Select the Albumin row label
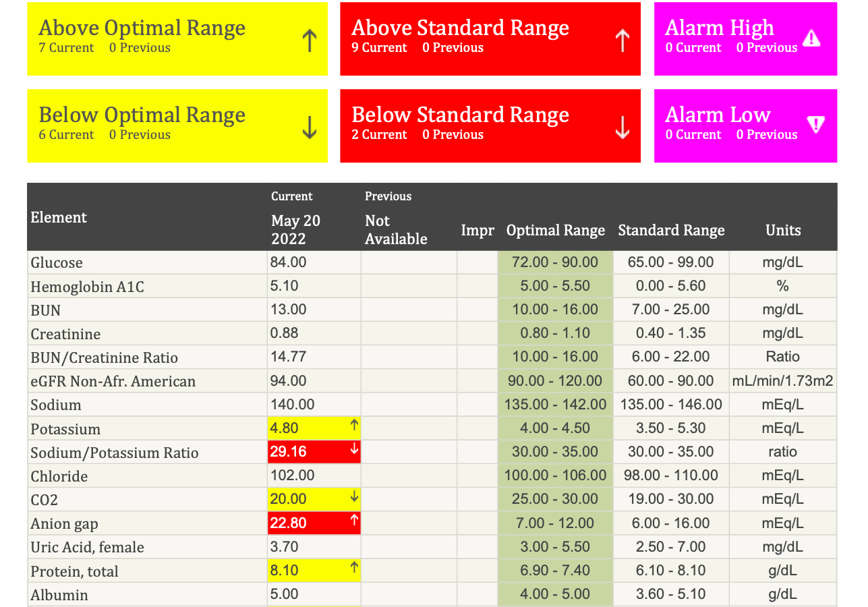The image size is (868, 607). (x=59, y=596)
